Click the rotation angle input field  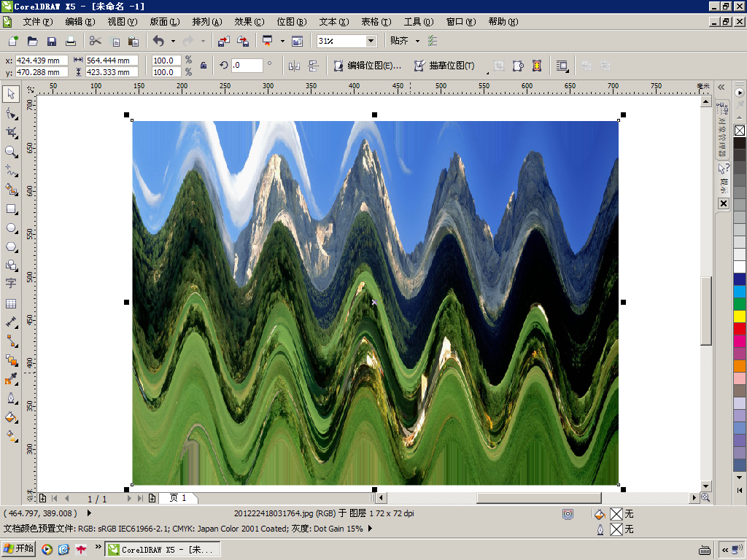point(247,65)
